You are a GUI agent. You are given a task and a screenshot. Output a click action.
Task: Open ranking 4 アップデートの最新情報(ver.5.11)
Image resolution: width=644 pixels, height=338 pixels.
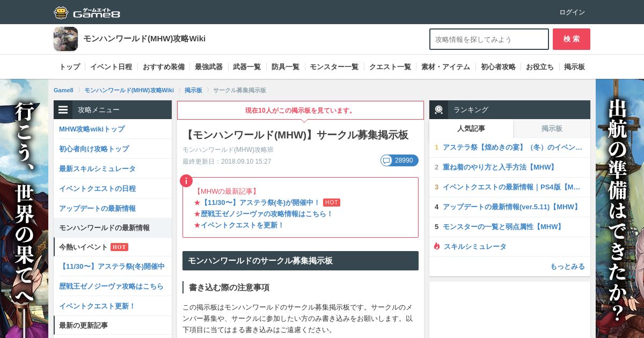click(510, 207)
